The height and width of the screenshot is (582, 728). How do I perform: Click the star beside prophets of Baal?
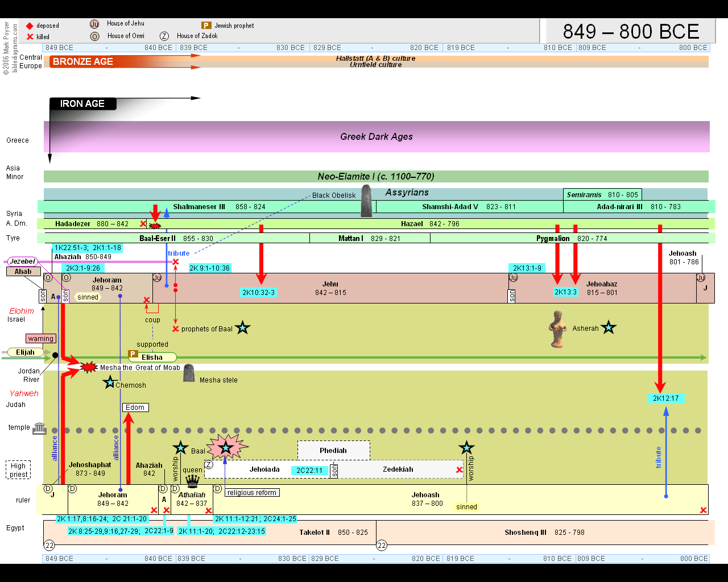[x=242, y=328]
